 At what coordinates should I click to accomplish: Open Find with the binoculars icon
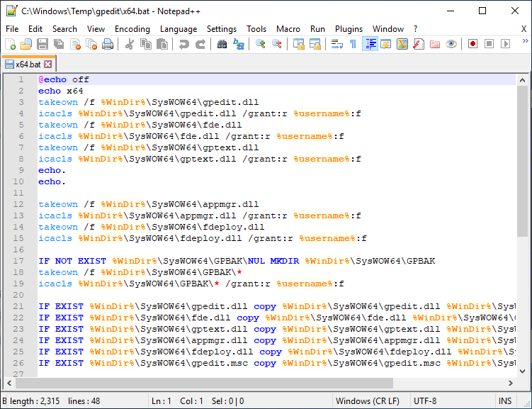222,44
